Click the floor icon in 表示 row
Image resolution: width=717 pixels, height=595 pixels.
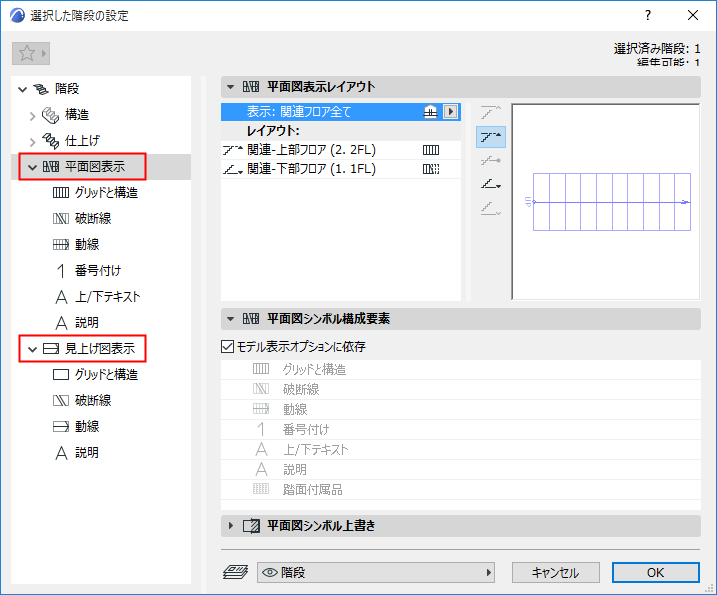pyautogui.click(x=430, y=112)
